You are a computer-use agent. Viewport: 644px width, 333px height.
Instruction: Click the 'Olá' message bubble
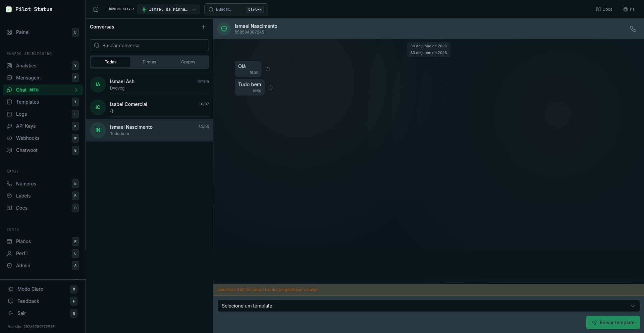pos(248,69)
